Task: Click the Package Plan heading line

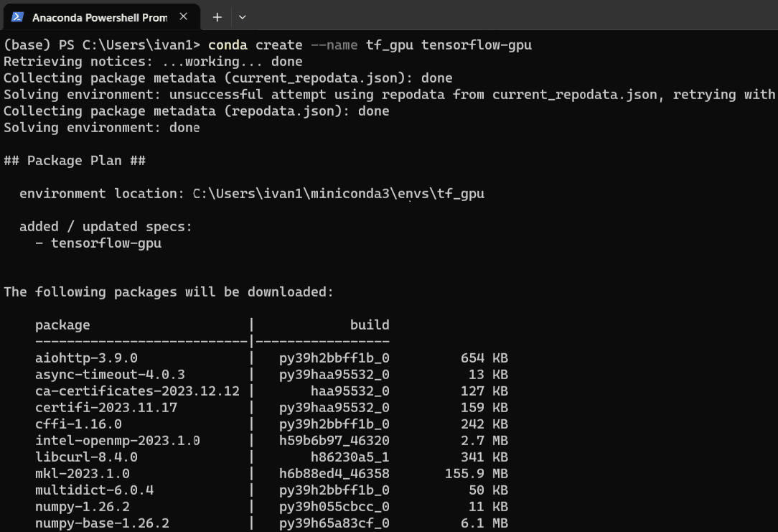Action: point(75,161)
